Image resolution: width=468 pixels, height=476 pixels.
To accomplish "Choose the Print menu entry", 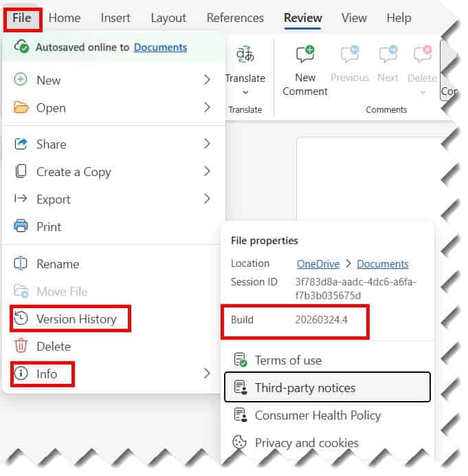I will tap(113, 227).
